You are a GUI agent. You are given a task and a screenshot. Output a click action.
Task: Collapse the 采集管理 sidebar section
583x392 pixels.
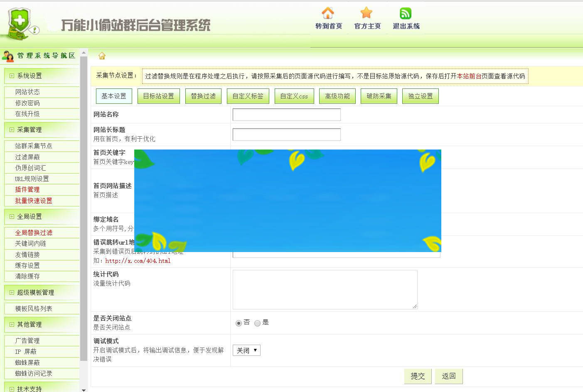[x=11, y=130]
